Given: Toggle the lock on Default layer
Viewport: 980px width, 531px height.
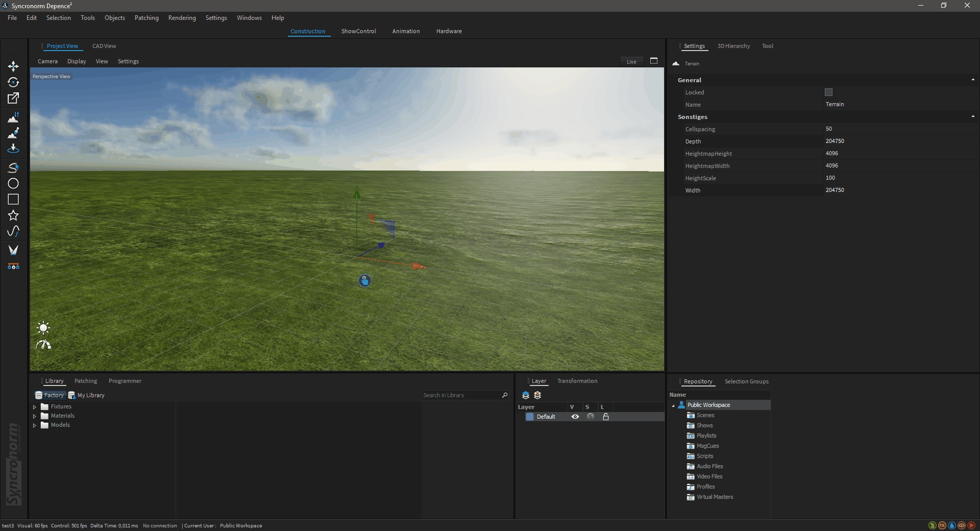Looking at the screenshot, I should (606, 417).
